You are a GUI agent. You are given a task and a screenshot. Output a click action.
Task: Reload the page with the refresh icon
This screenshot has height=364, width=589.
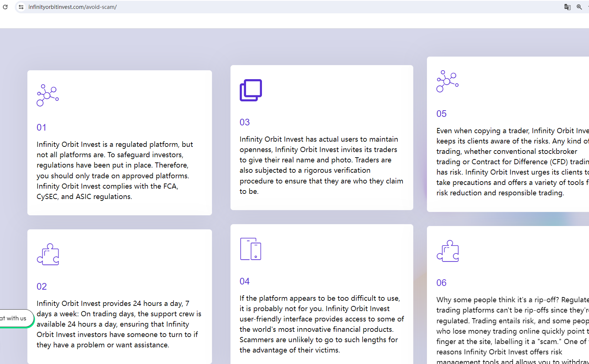(x=5, y=7)
